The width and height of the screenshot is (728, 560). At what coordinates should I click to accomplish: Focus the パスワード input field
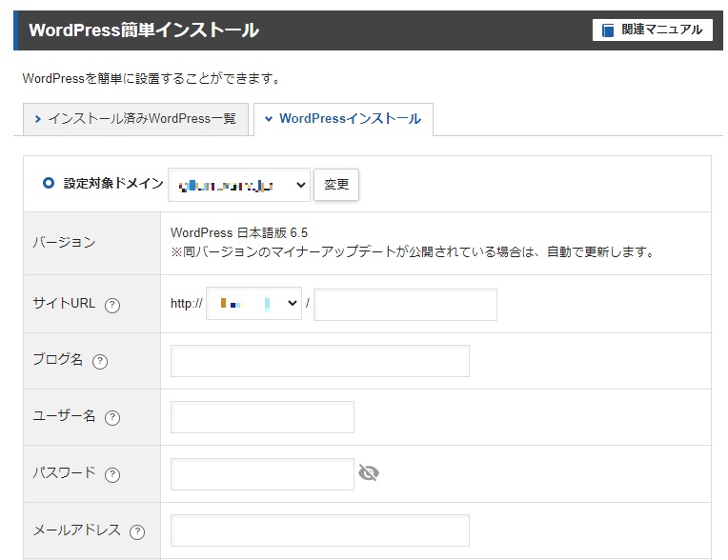262,474
